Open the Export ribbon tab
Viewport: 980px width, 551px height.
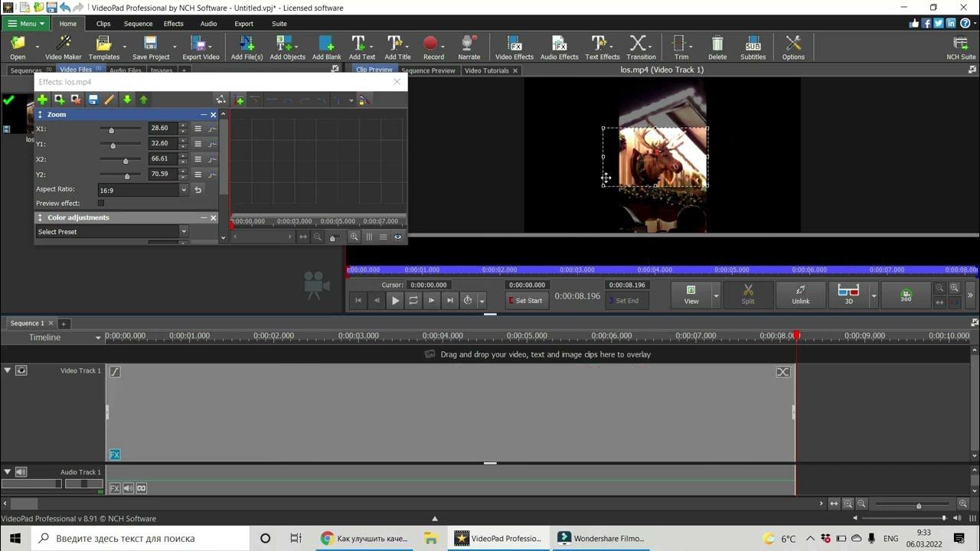243,24
